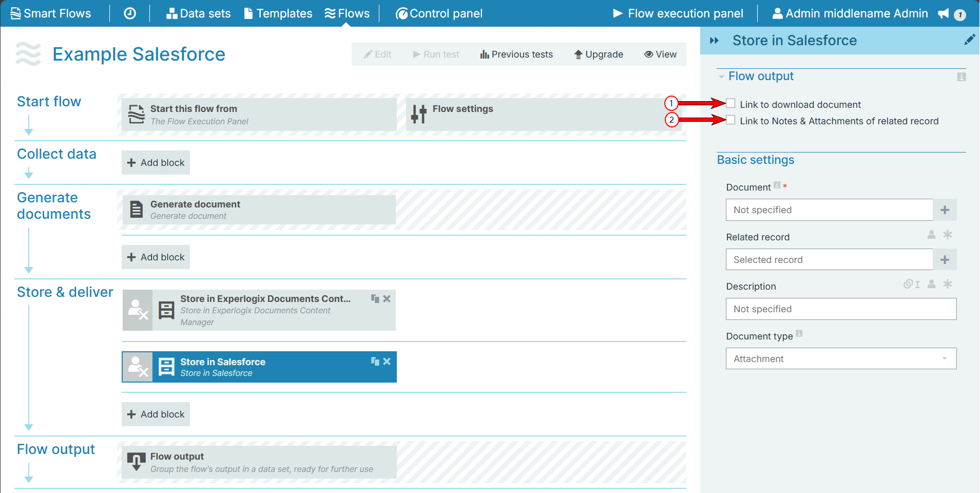Open Admin middlename Admin user menu
This screenshot has width=980, height=493.
[850, 13]
